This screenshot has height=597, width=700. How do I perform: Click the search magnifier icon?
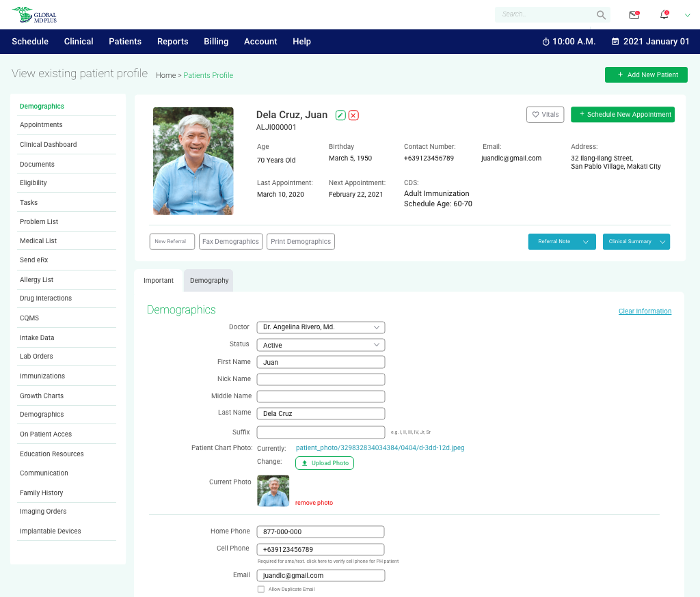[x=601, y=15]
